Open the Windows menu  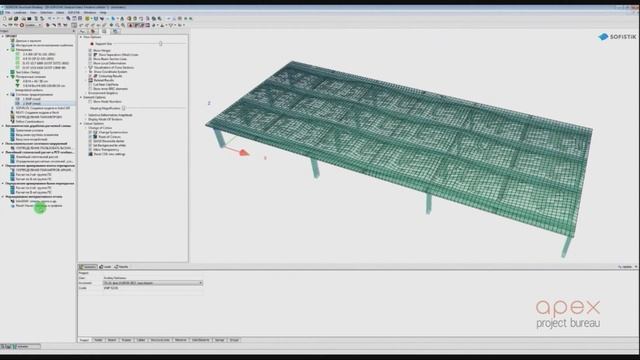click(90, 13)
